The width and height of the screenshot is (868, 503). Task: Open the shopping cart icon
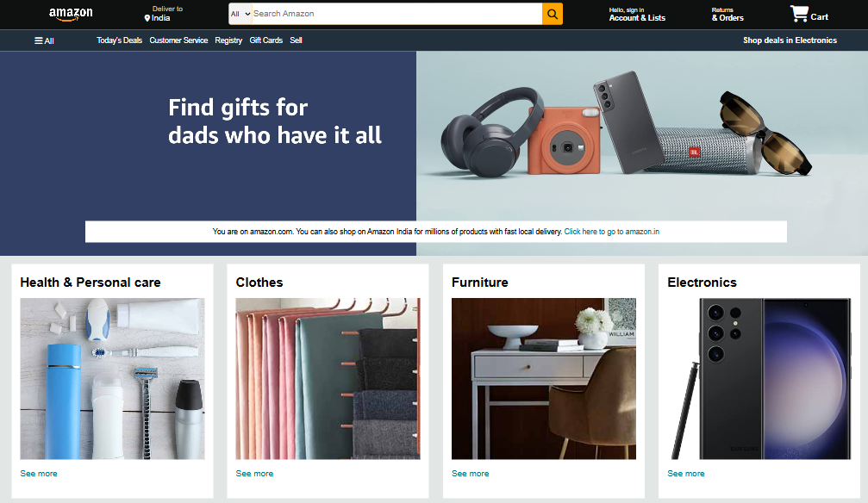pos(799,14)
